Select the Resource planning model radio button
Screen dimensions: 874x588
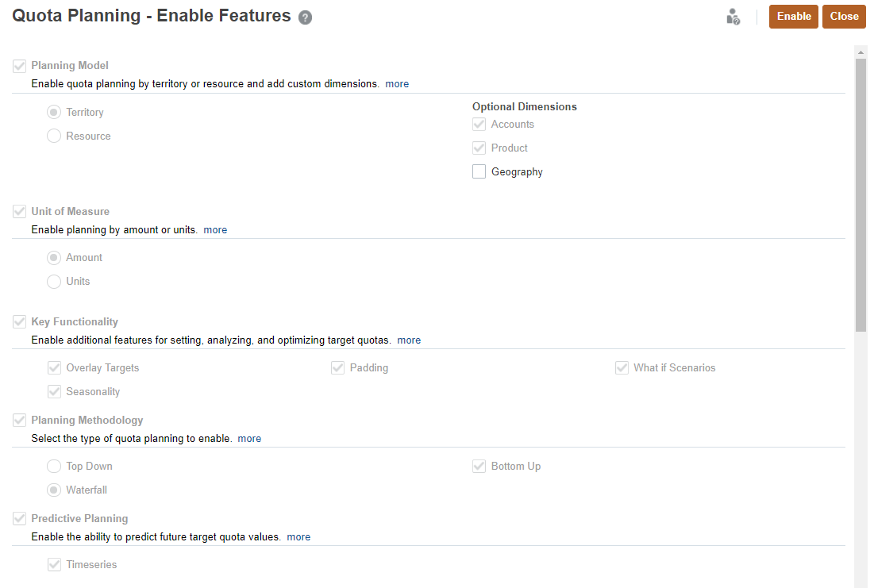53,136
